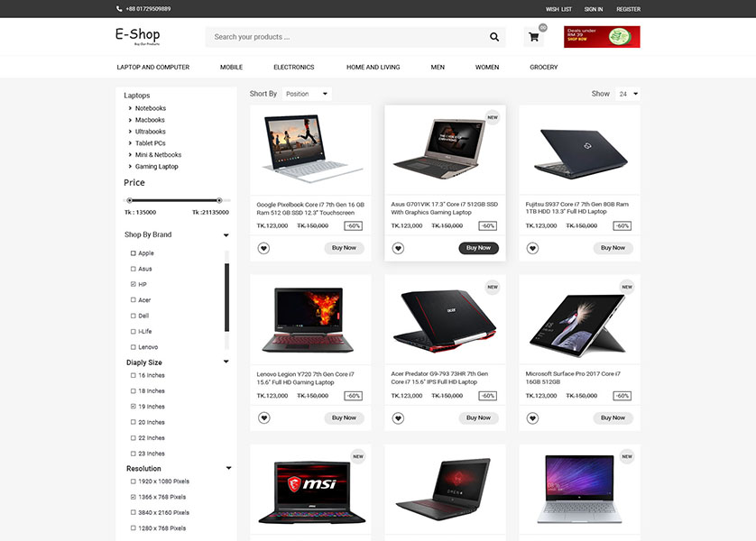
Task: Click the right handle of price slider
Action: point(219,200)
